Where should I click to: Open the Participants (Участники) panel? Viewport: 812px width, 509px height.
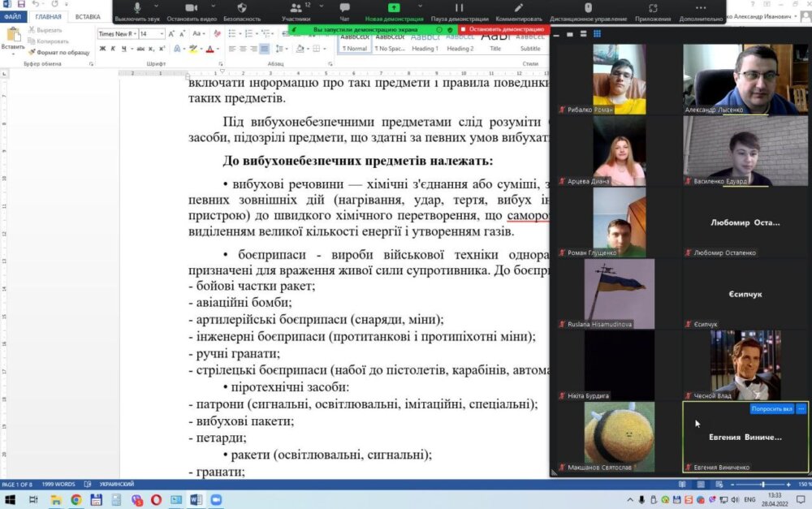(x=296, y=11)
